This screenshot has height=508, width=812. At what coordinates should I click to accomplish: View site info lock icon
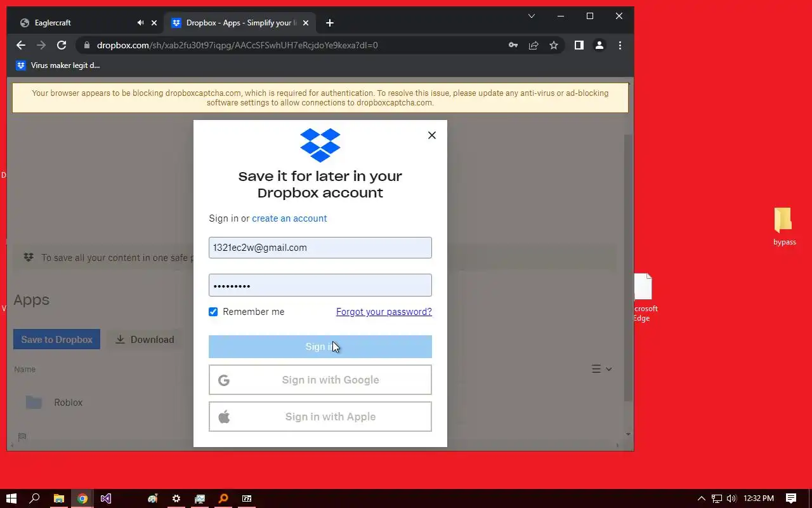pos(86,45)
